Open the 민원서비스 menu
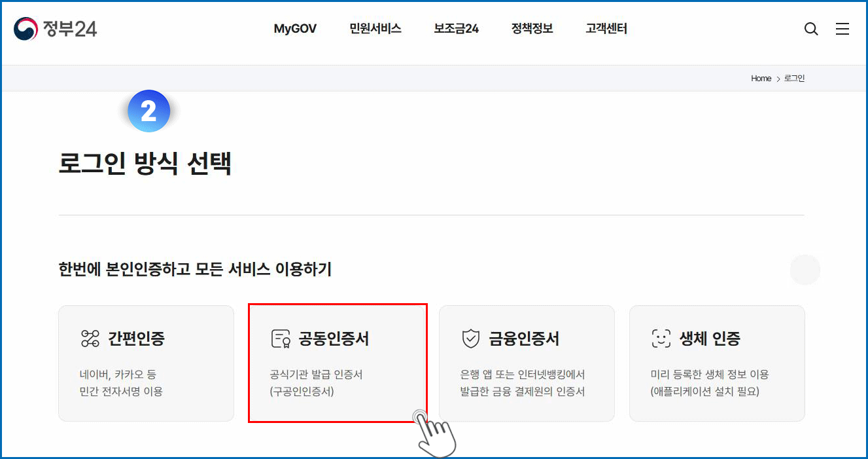This screenshot has width=868, height=459. 375,29
